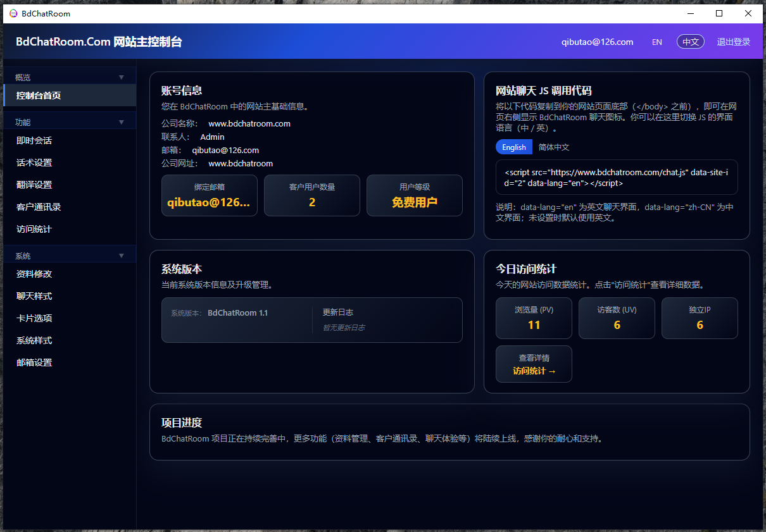Screen dimensions: 766x532
Task: Open 访问统计 via the 查看详情 card
Action: point(534,364)
